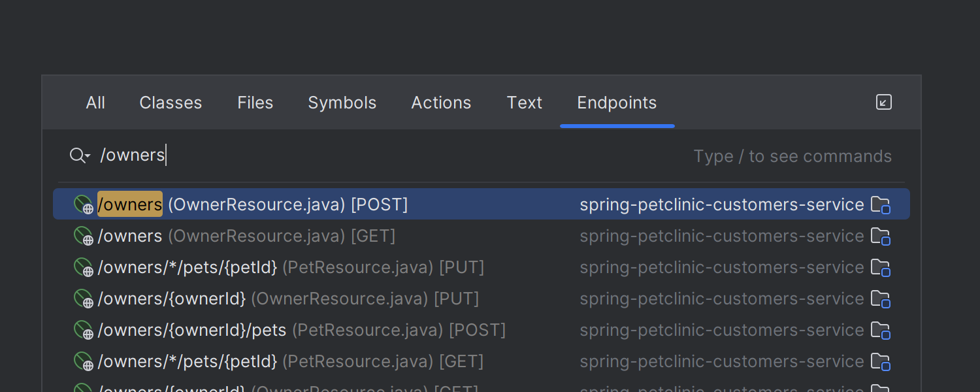
Task: Switch to the All results tab
Action: pyautogui.click(x=95, y=103)
